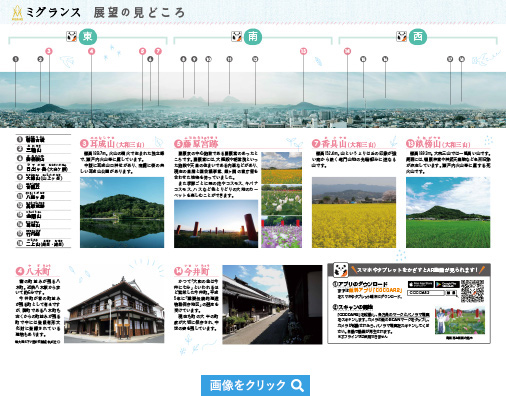
Task: Open the 香具山 yellow flower field photo
Action: coord(354,212)
